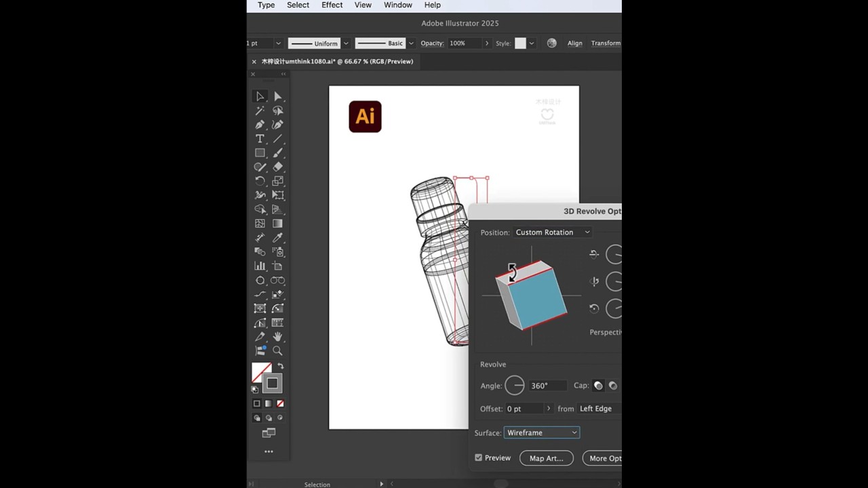Image resolution: width=868 pixels, height=488 pixels.
Task: Open the View menu
Action: click(x=363, y=5)
